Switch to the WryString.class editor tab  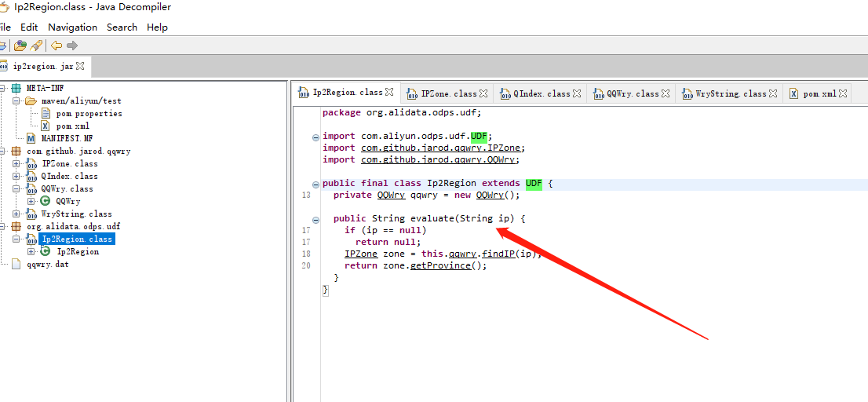pyautogui.click(x=730, y=93)
